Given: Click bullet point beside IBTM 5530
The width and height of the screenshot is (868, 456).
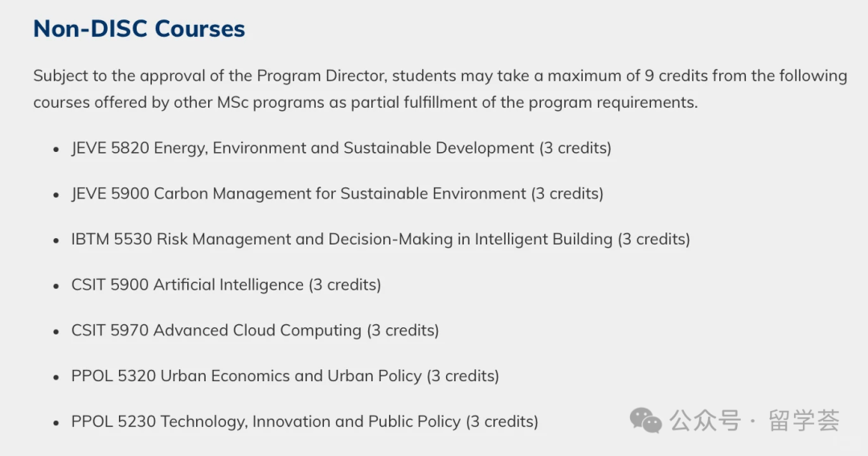Looking at the screenshot, I should pyautogui.click(x=56, y=240).
